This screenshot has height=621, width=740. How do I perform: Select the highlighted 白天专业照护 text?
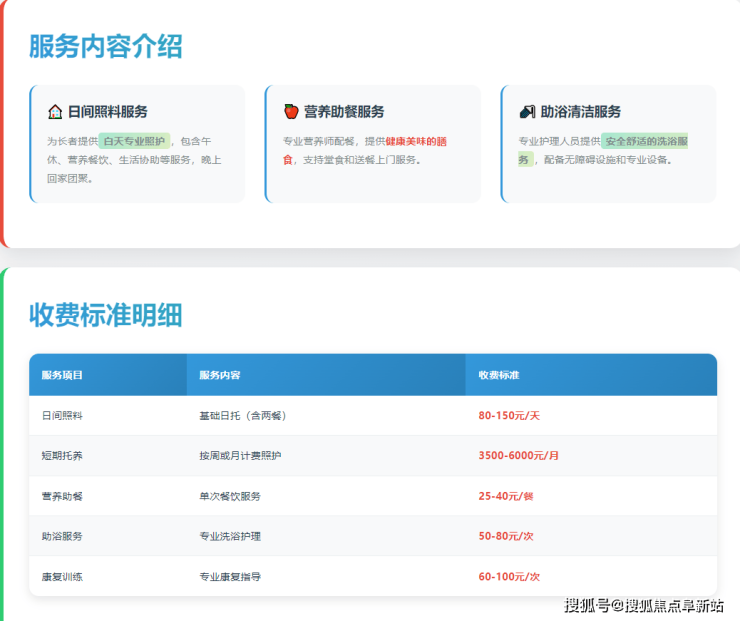[x=134, y=141]
